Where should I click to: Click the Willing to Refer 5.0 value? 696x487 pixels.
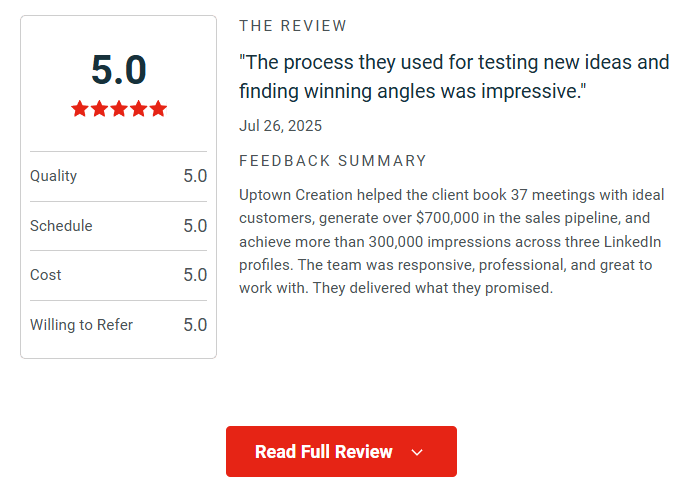coord(195,325)
